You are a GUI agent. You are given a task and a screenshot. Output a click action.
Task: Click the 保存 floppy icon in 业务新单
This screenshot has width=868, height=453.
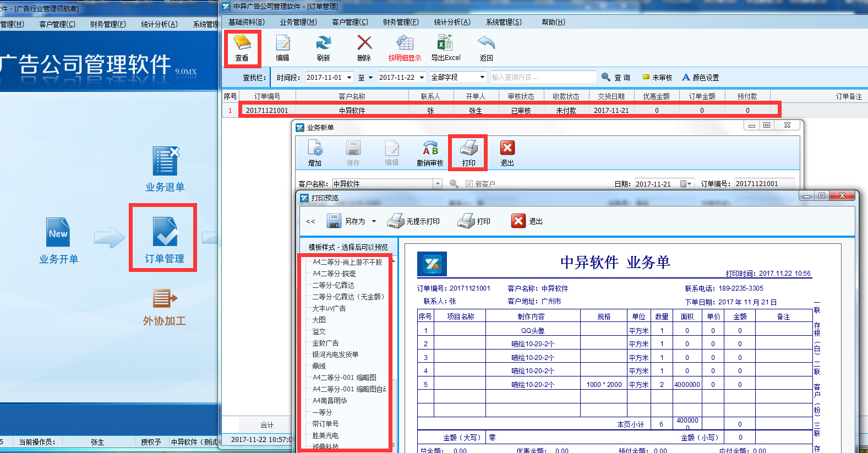coord(353,149)
